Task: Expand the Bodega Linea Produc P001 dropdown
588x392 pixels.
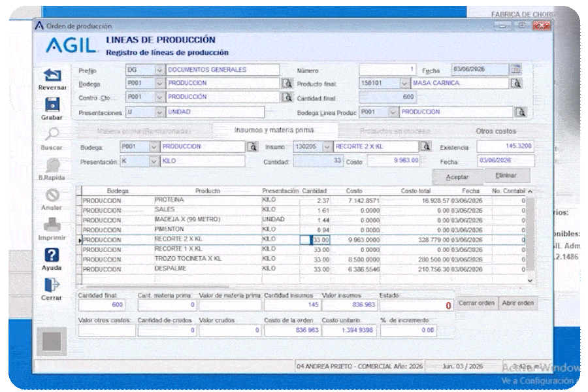Action: [393, 112]
